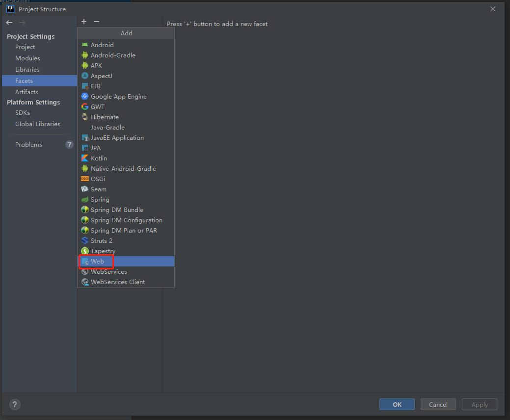The image size is (510, 420).
Task: Click the EJB facet icon
Action: 85,86
